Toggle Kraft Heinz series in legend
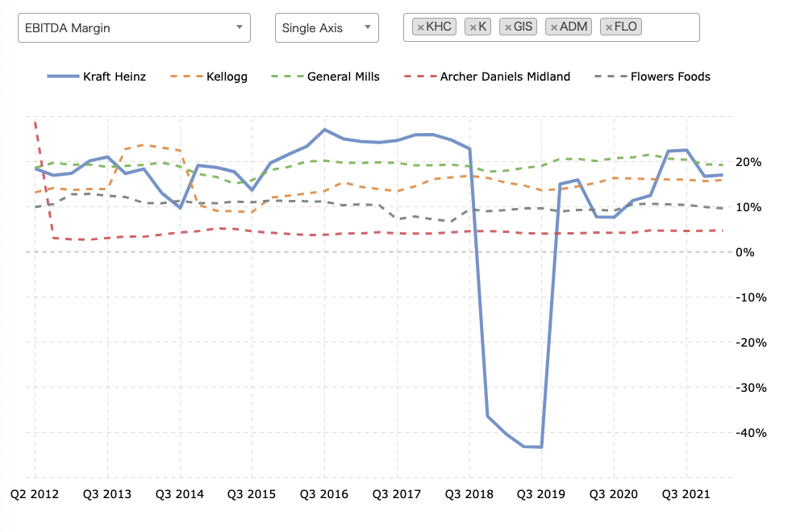 [97, 77]
